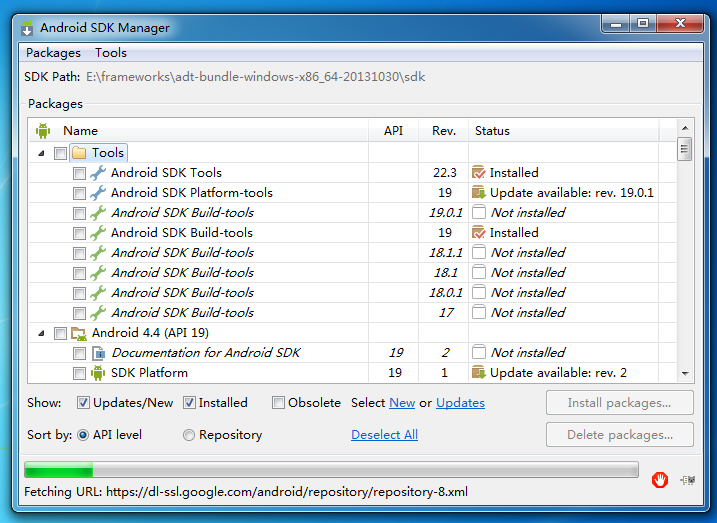Image resolution: width=717 pixels, height=523 pixels.
Task: Uncheck the Updates/New filter checkbox
Action: pyautogui.click(x=84, y=403)
